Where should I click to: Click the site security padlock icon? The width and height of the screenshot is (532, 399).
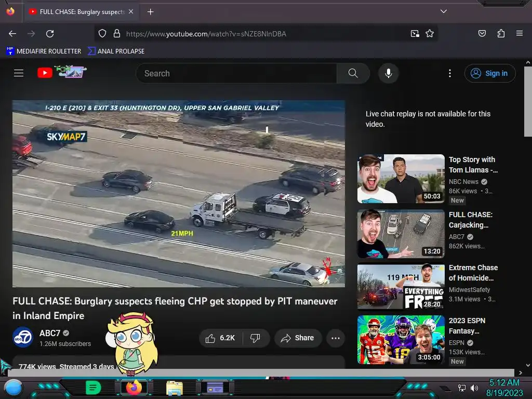coord(117,34)
